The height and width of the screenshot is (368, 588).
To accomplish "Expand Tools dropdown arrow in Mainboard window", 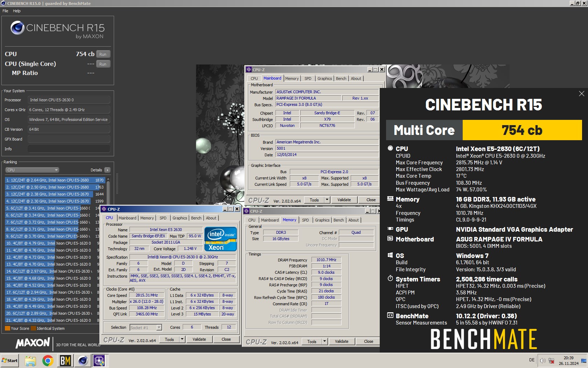I will point(327,200).
